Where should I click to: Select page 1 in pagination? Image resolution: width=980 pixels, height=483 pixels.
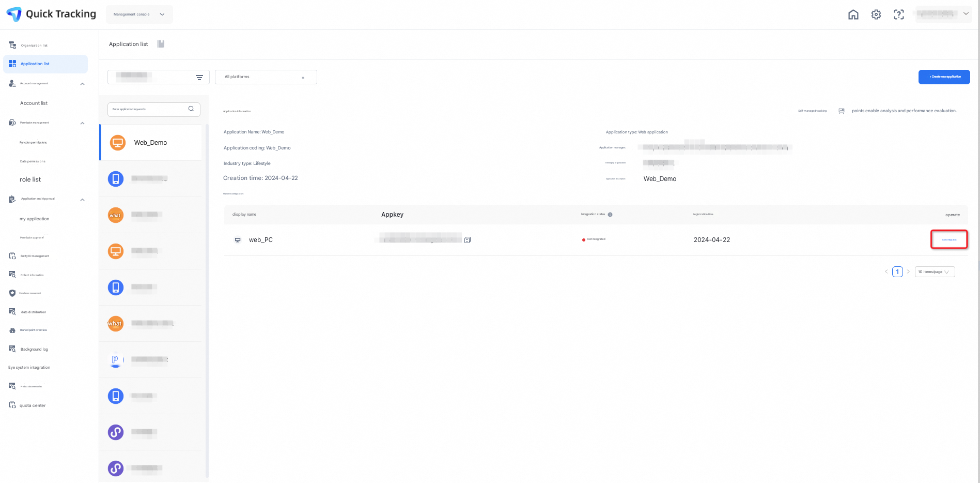[x=897, y=272]
